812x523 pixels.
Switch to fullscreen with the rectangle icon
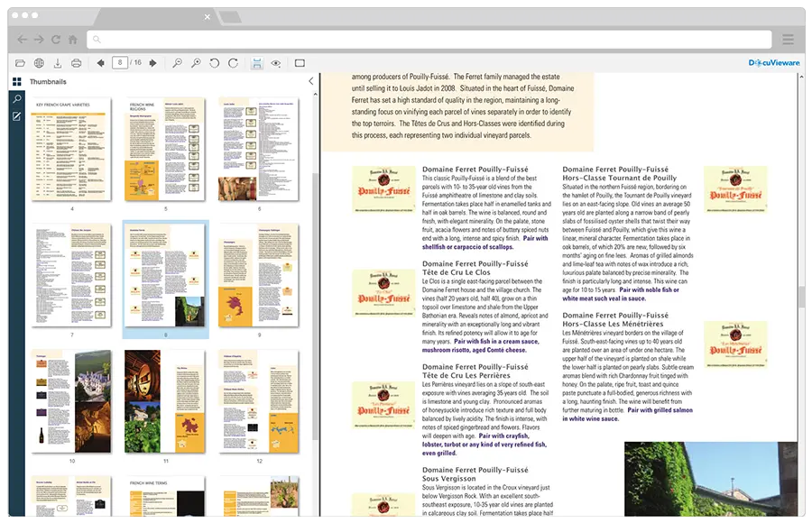pos(300,63)
